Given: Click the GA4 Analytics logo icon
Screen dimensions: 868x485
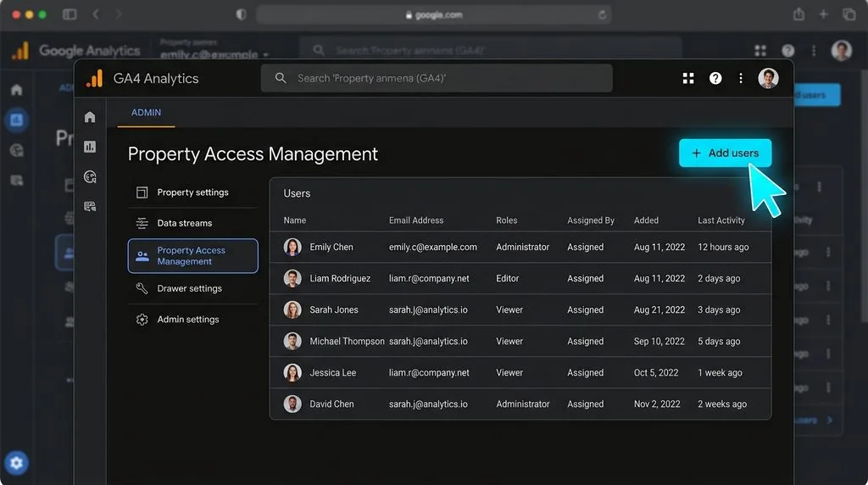Looking at the screenshot, I should coord(95,79).
